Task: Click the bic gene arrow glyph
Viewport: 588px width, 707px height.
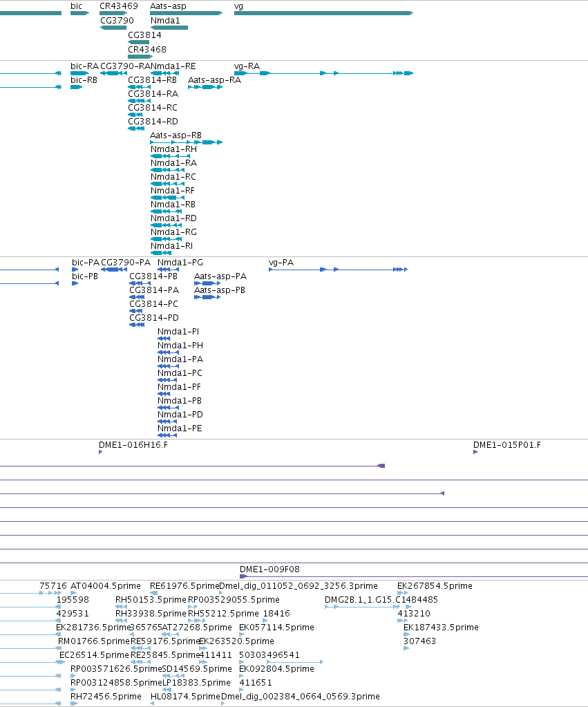Action: (80, 13)
